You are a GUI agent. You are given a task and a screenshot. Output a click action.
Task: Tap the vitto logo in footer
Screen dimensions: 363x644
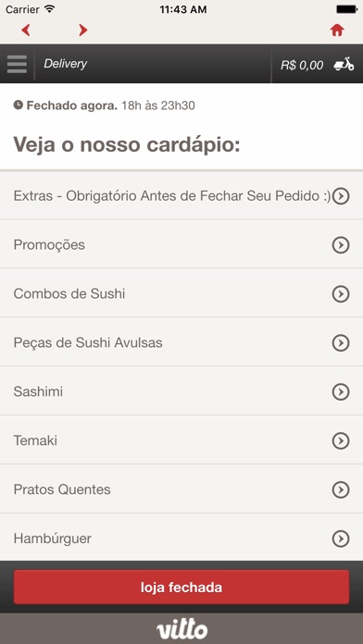click(181, 629)
